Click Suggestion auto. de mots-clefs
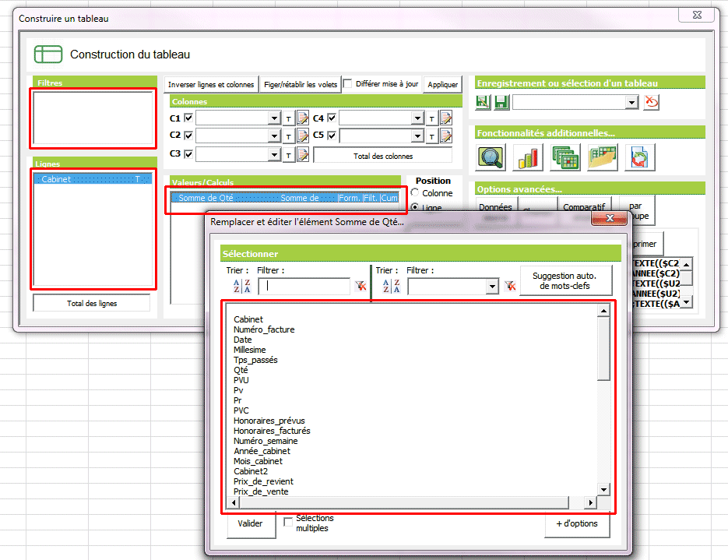 (565, 281)
